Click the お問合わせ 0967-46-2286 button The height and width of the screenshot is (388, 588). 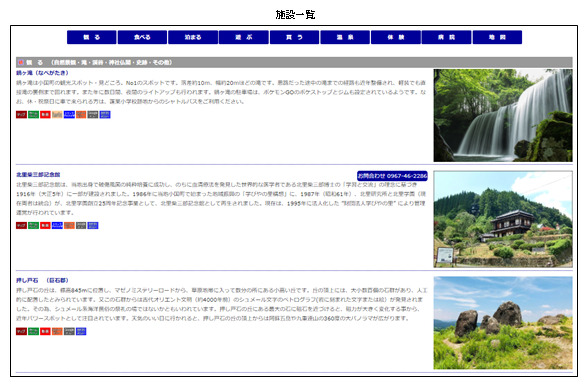click(x=392, y=176)
